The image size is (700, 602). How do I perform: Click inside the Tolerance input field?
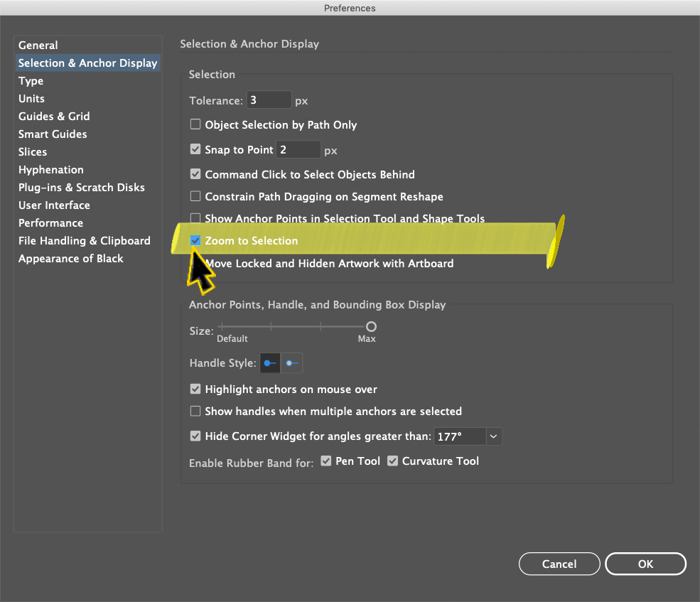point(269,100)
